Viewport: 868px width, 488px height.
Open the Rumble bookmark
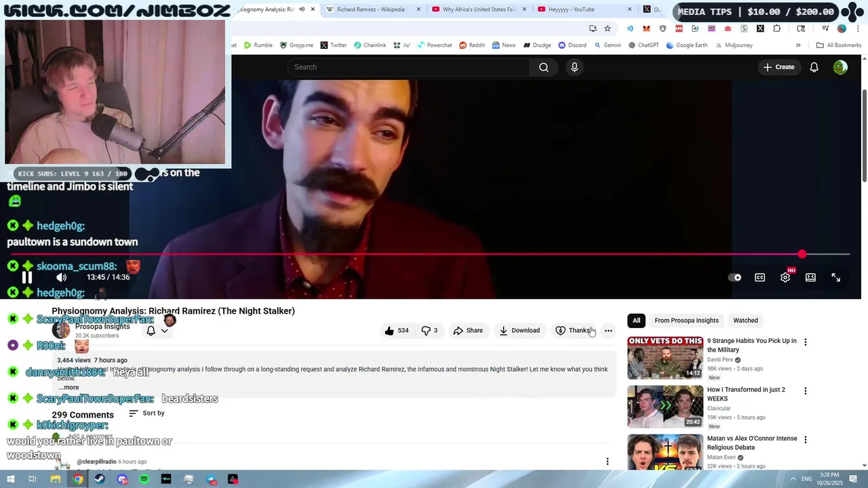(258, 45)
